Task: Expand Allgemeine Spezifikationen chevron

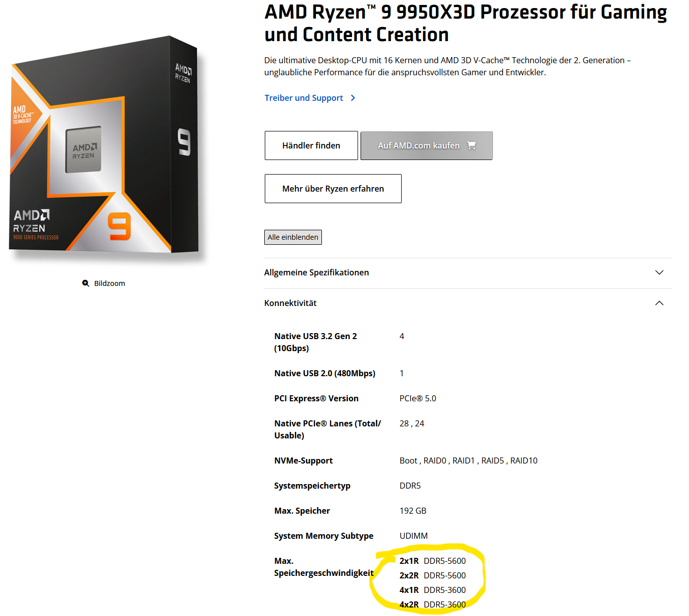Action: click(659, 272)
